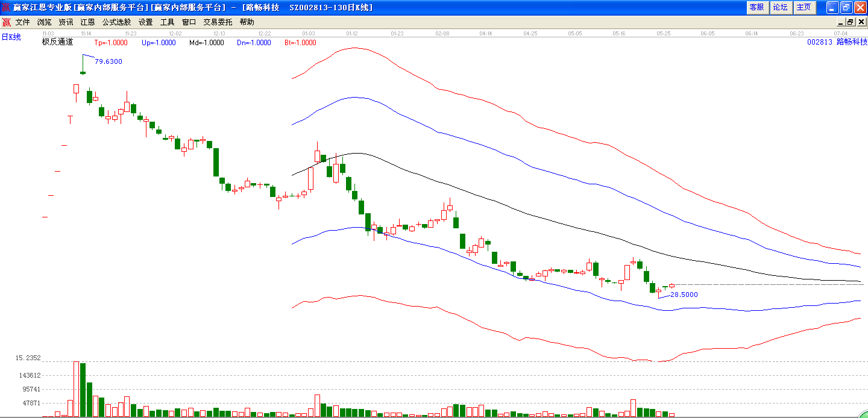Click the 002813 路畅科技 stock label

837,42
